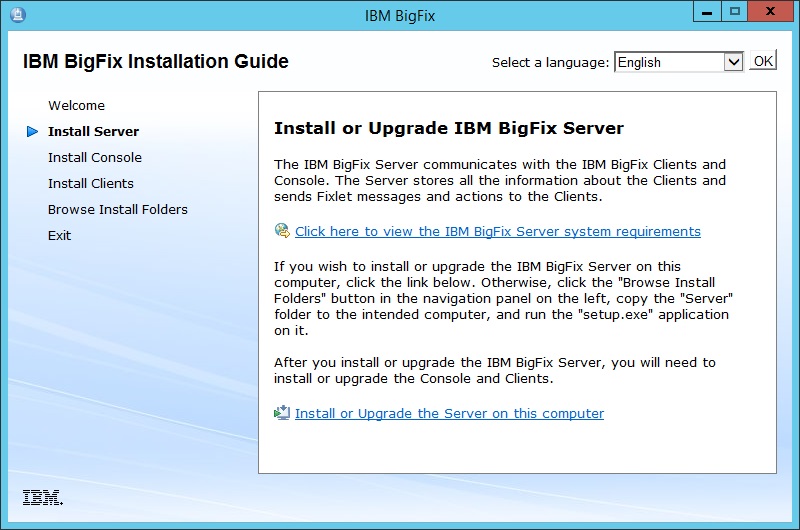Screen dimensions: 800x530
Task: Click Exit in the navigation panel
Action: [60, 235]
